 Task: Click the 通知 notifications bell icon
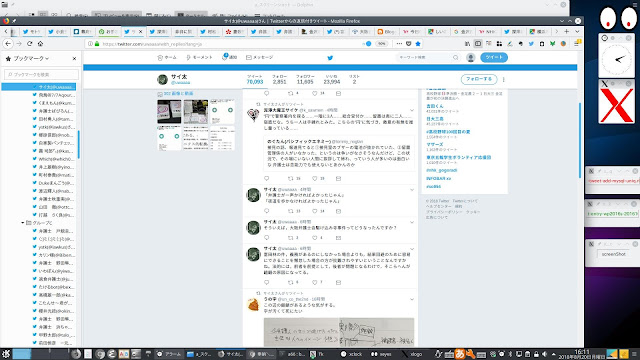[224, 57]
